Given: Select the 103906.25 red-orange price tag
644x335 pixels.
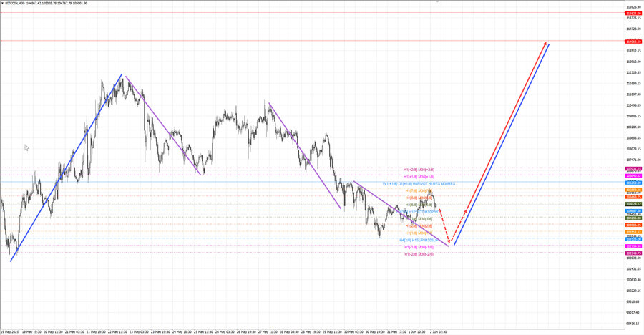Looking at the screenshot, I should pyautogui.click(x=633, y=225).
